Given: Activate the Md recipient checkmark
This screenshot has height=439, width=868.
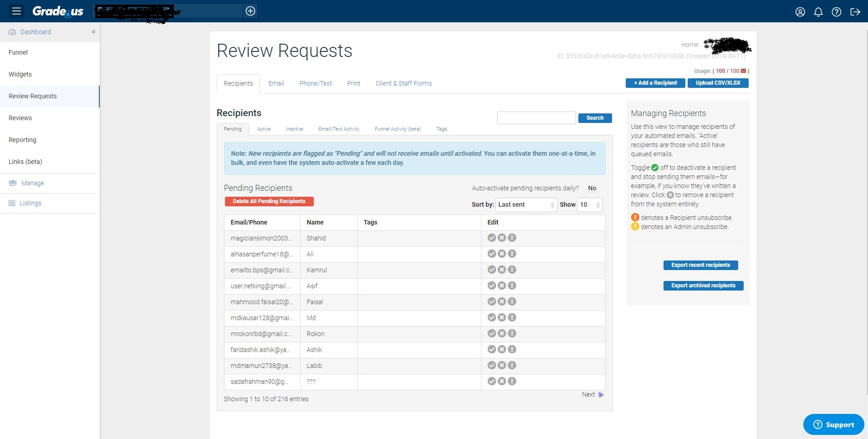Looking at the screenshot, I should click(492, 317).
